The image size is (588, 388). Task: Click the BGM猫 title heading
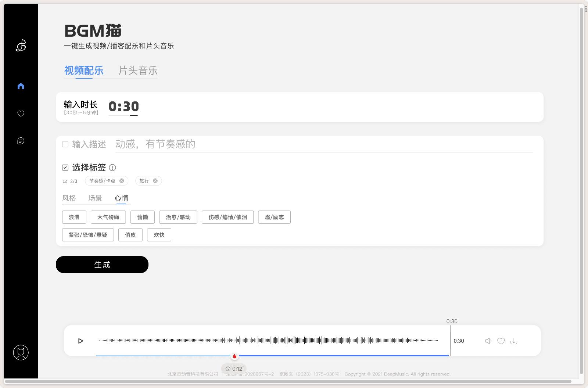click(93, 31)
